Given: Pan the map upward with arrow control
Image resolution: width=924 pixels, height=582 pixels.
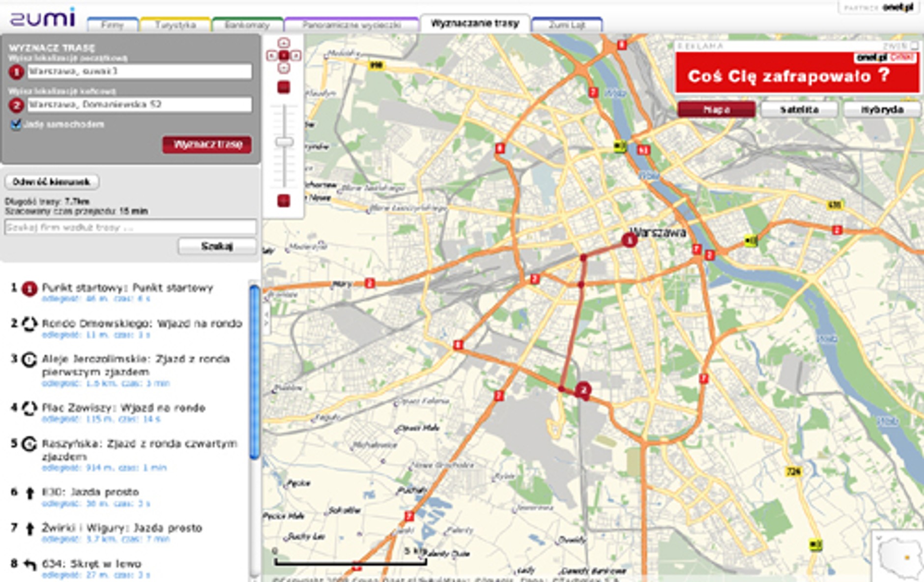Looking at the screenshot, I should point(284,43).
